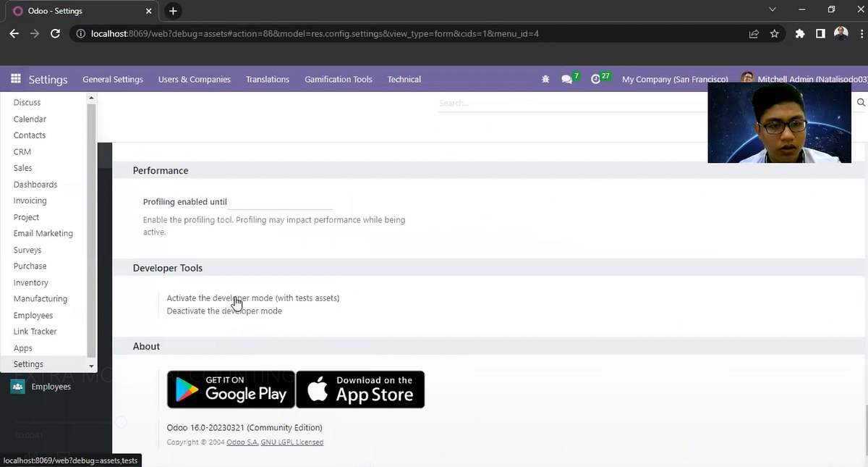Open the Gamification Tools menu
868x467 pixels.
pyautogui.click(x=338, y=80)
